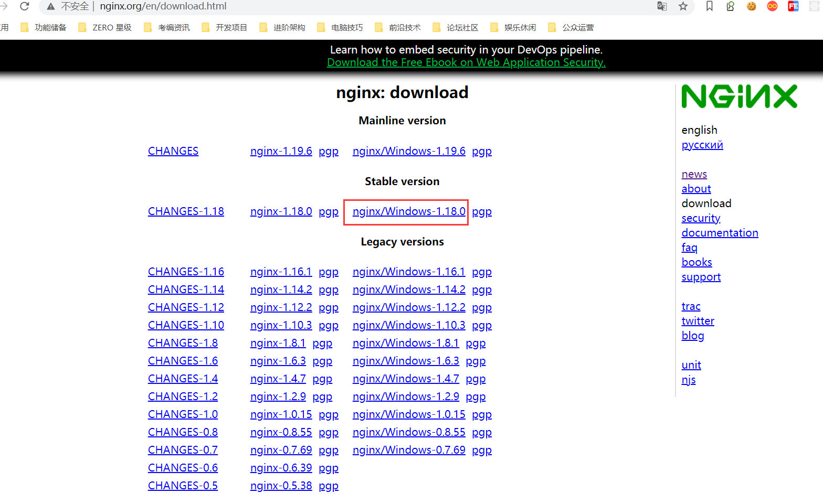Click the green NGINX logo
Image resolution: width=823 pixels, height=504 pixels.
click(x=739, y=96)
